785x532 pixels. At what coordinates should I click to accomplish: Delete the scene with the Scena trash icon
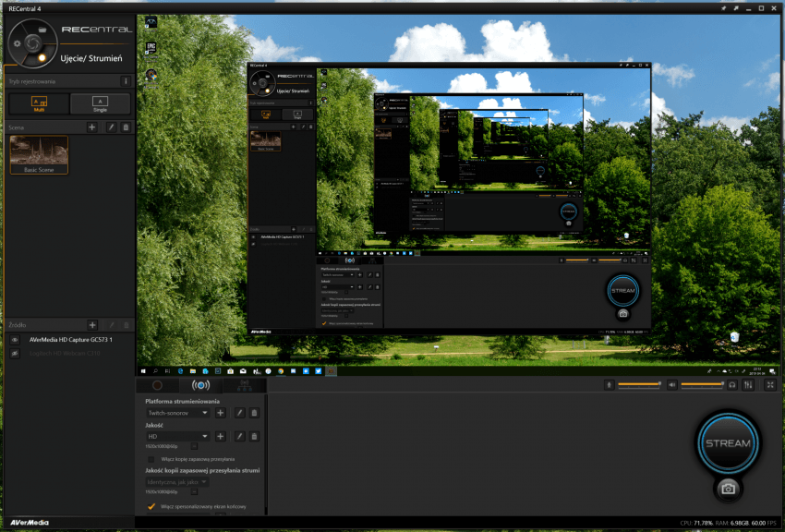pyautogui.click(x=126, y=127)
